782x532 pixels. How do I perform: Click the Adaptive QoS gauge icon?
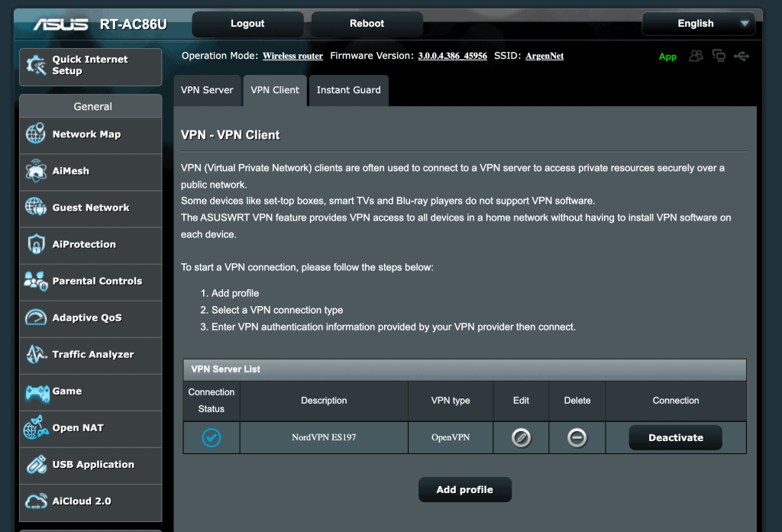[36, 317]
